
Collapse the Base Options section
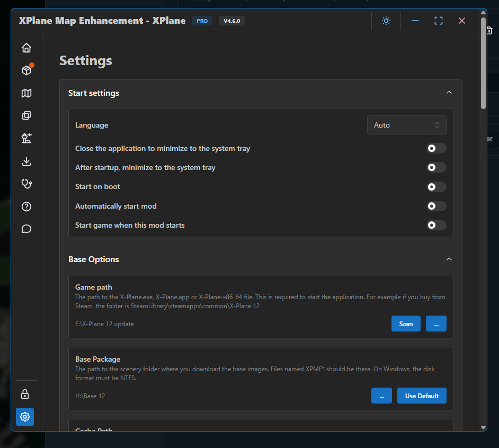click(449, 259)
